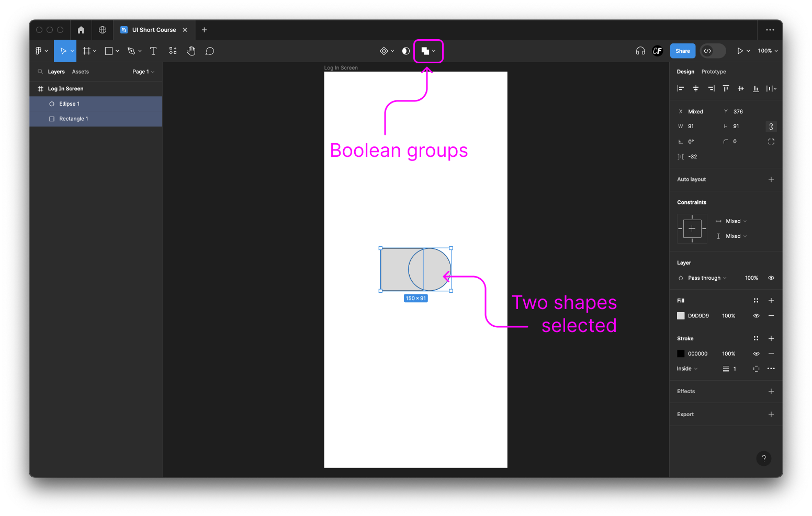Open the Design tab
Viewport: 812px width, 516px height.
pos(685,72)
